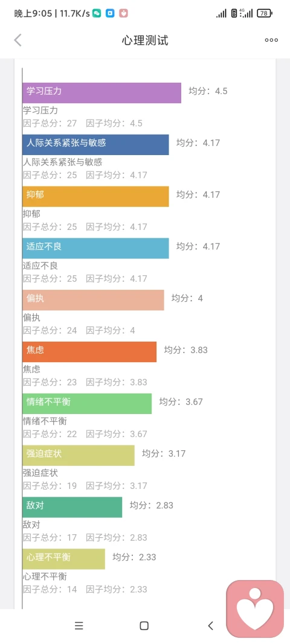290x644 pixels.
Task: Select the salmon 偏执 bar
Action: click(94, 300)
